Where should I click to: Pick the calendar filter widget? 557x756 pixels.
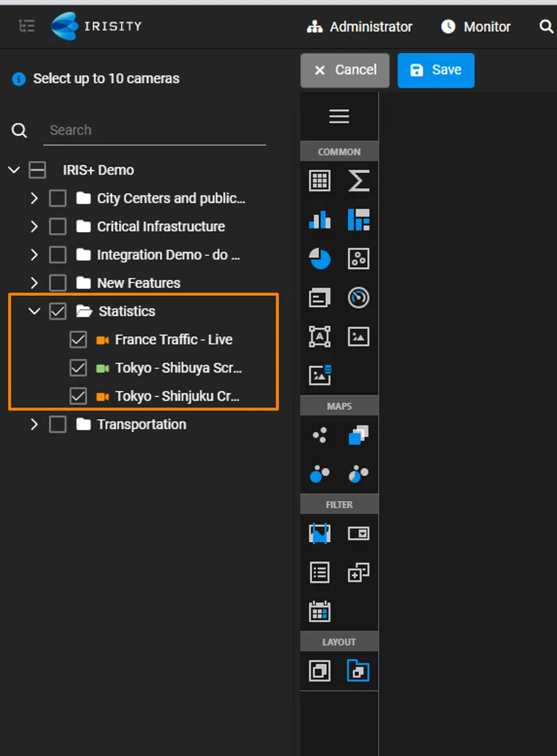click(x=319, y=610)
